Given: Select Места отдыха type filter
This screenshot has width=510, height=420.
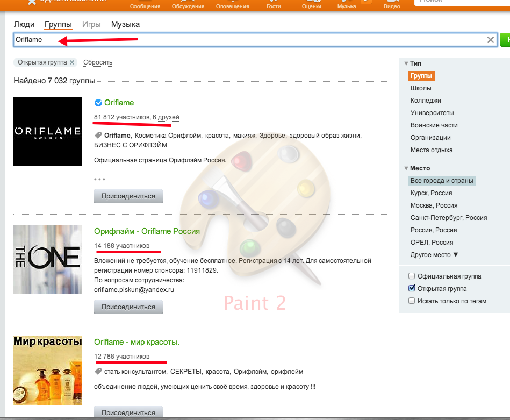Looking at the screenshot, I should click(x=432, y=150).
